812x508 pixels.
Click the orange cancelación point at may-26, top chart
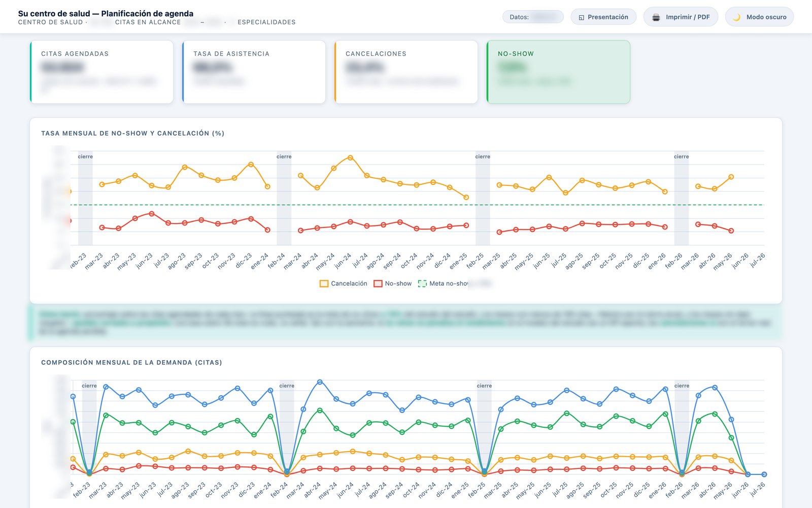tap(731, 177)
